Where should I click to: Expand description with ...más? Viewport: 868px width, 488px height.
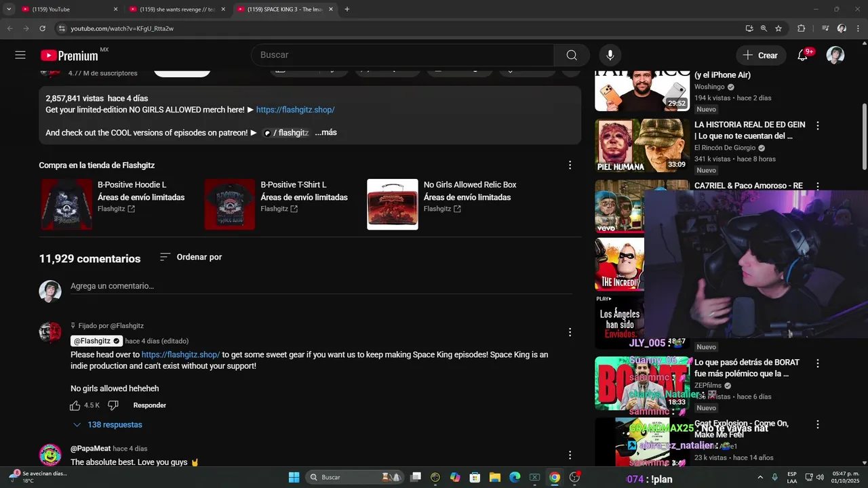pos(326,133)
